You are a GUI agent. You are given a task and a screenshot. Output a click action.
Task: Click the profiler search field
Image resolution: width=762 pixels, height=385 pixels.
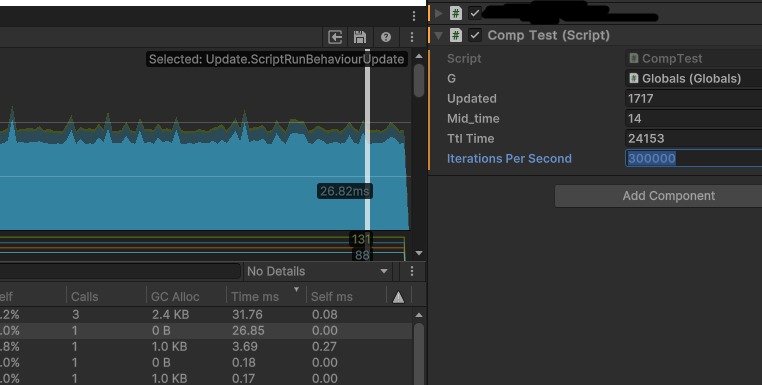121,271
